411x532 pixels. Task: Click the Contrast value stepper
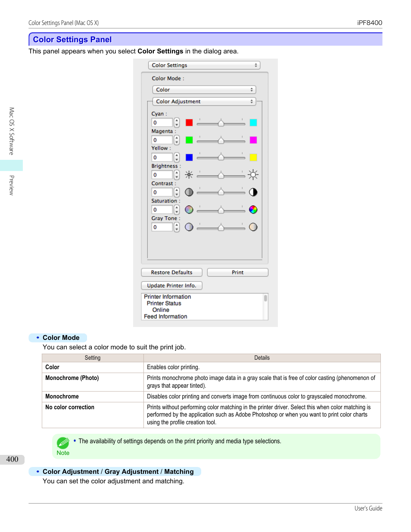177,192
